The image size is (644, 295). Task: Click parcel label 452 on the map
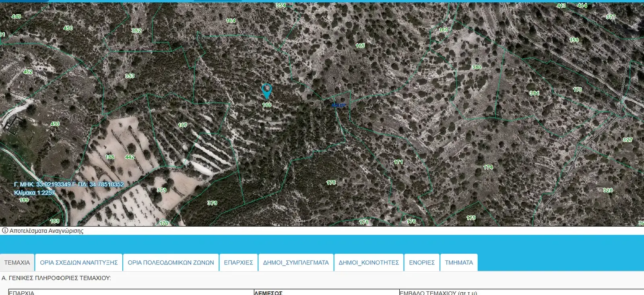pyautogui.click(x=27, y=72)
